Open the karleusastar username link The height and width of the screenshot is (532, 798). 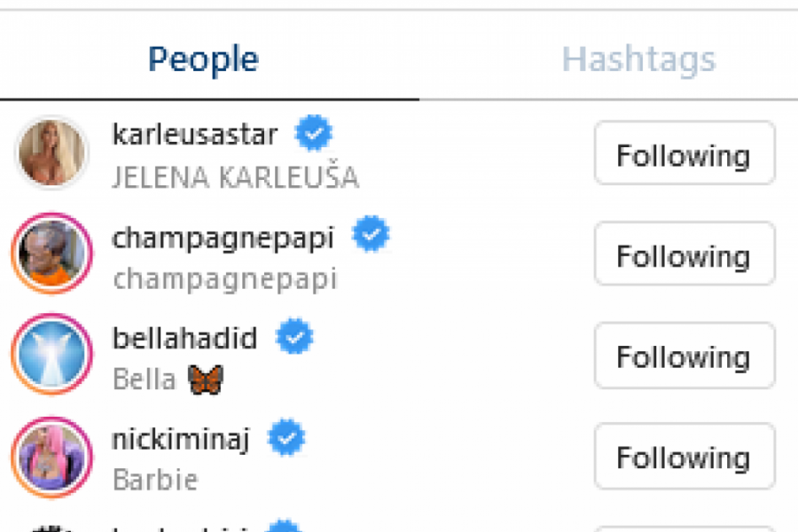(195, 135)
